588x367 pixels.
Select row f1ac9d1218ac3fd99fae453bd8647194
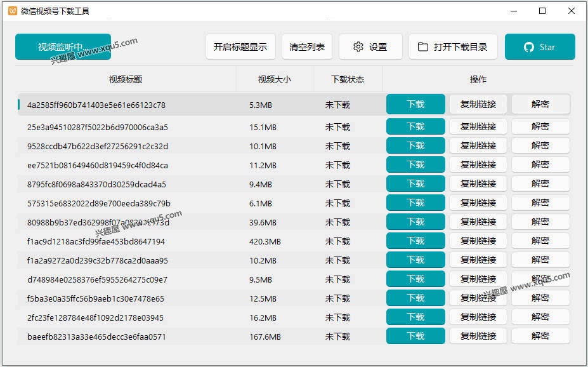coord(294,241)
